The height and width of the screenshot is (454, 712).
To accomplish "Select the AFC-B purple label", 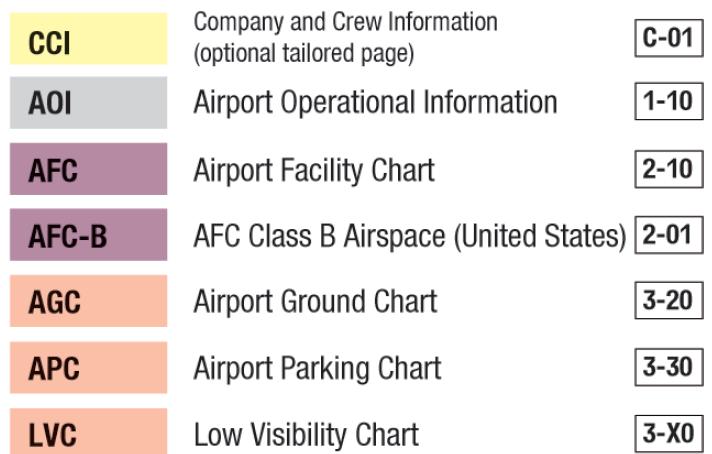I will click(89, 235).
